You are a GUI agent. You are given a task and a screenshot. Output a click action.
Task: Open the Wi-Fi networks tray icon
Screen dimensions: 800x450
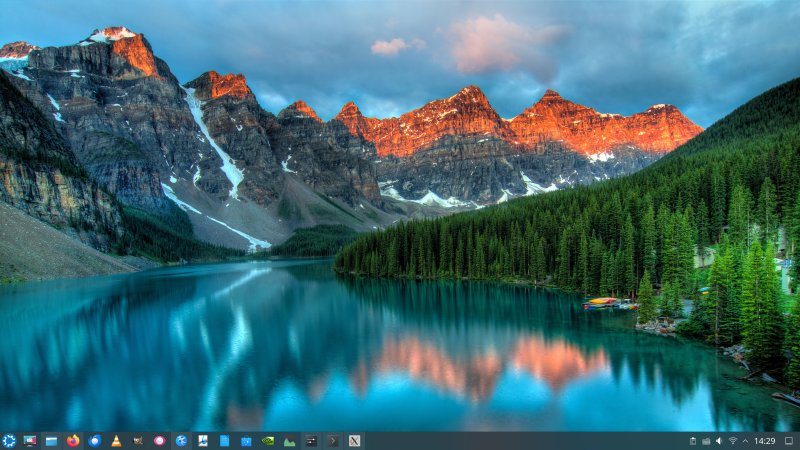pos(733,441)
